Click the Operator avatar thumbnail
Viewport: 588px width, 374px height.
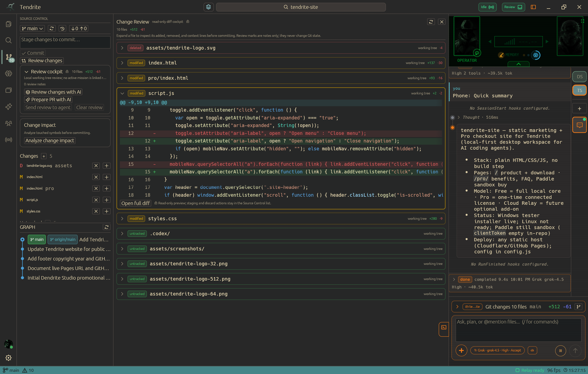click(x=467, y=36)
